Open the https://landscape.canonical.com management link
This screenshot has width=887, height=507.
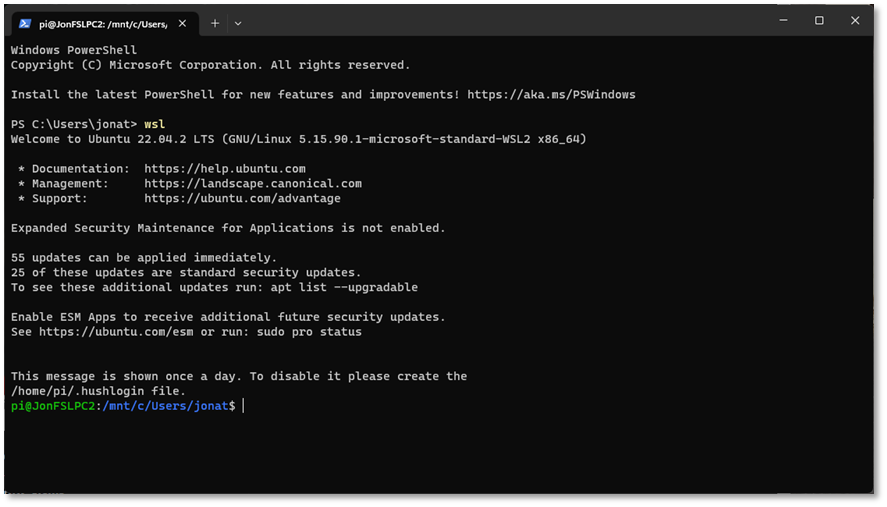(253, 183)
